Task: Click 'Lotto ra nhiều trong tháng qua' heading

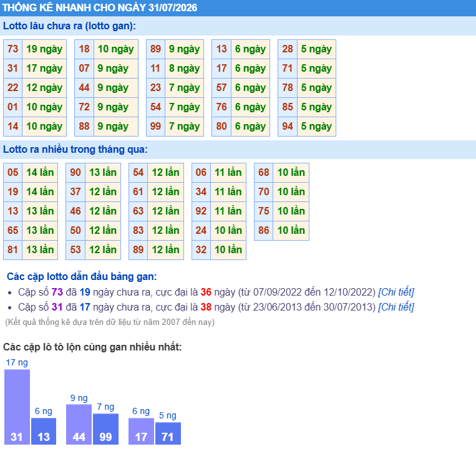Action: [75, 149]
